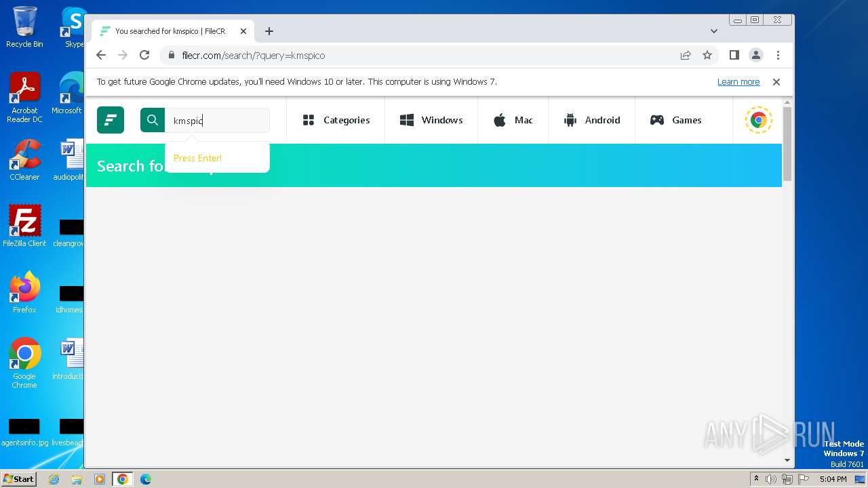The height and width of the screenshot is (488, 868).
Task: Open the Android section
Action: point(592,120)
